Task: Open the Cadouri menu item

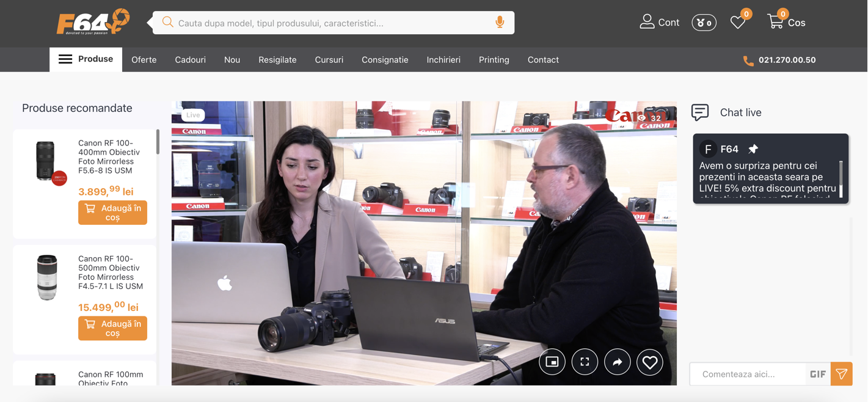Action: click(190, 60)
